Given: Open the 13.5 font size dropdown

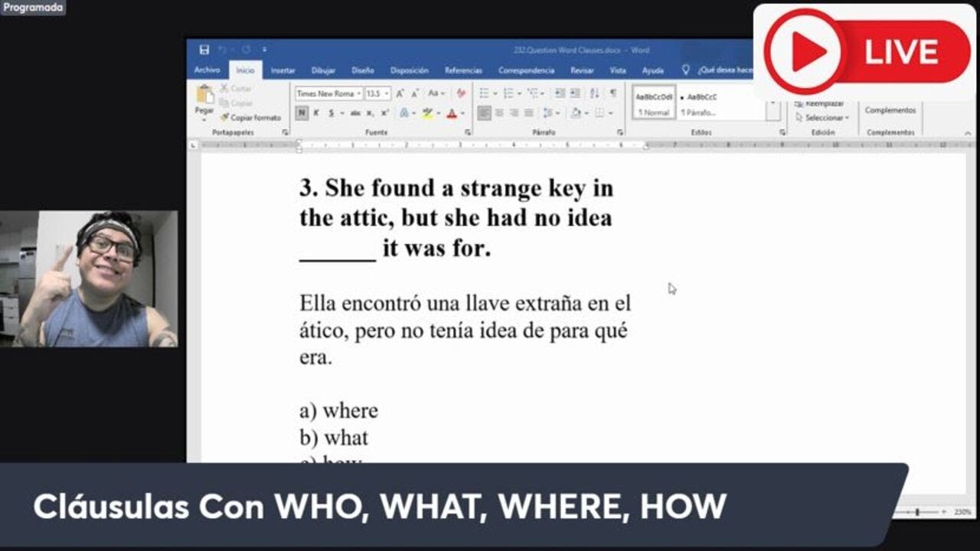Looking at the screenshot, I should [387, 93].
